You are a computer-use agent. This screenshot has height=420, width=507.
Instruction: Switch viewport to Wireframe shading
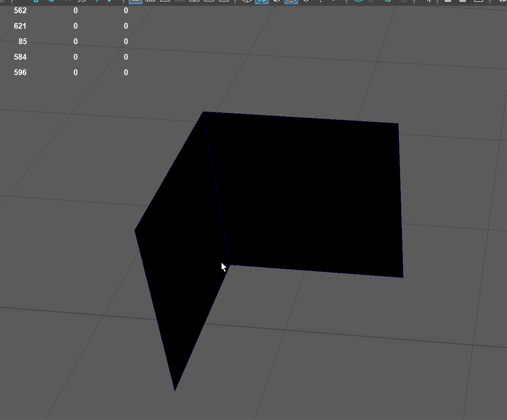pos(247,1)
